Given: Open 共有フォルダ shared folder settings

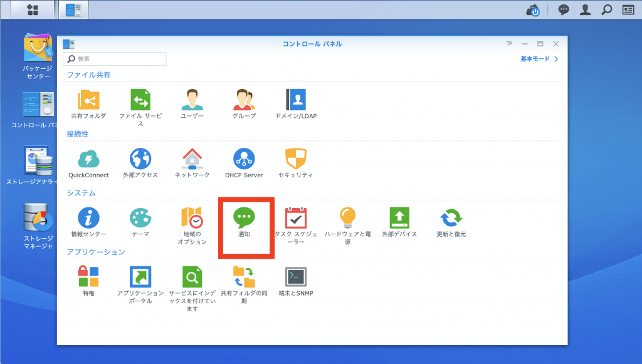Looking at the screenshot, I should tap(88, 100).
